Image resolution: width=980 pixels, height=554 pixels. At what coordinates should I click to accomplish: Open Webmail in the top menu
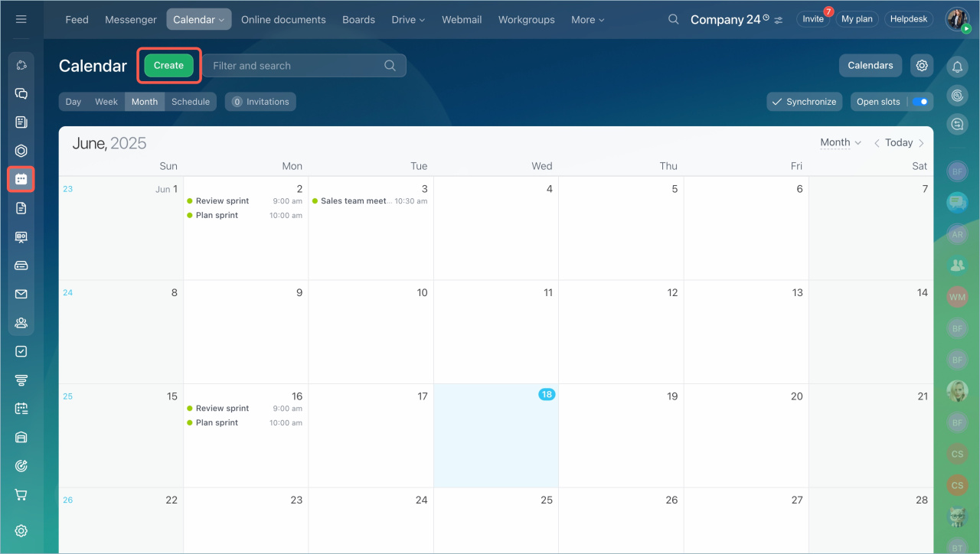tap(462, 20)
